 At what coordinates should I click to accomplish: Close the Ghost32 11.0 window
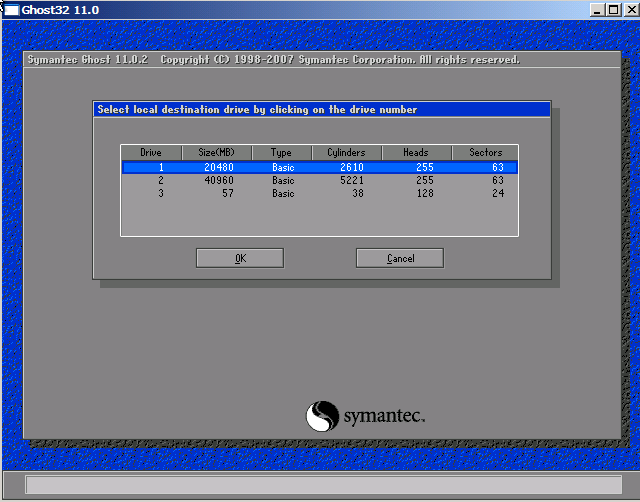tap(631, 10)
